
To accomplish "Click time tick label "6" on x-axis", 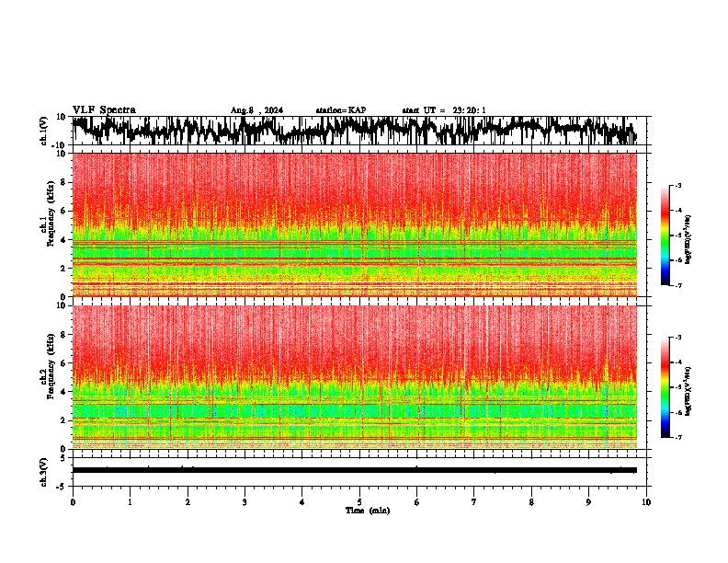I will pyautogui.click(x=417, y=502).
